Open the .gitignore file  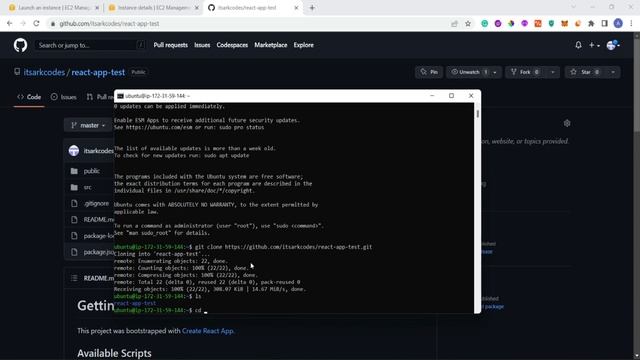(x=96, y=203)
